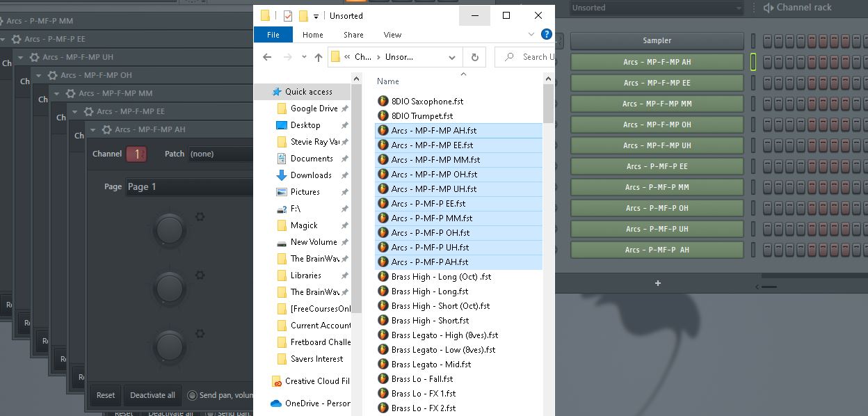Click FL preset icon beside 8DIO Saxophone.fst
Image resolution: width=868 pixels, height=416 pixels.
(383, 101)
